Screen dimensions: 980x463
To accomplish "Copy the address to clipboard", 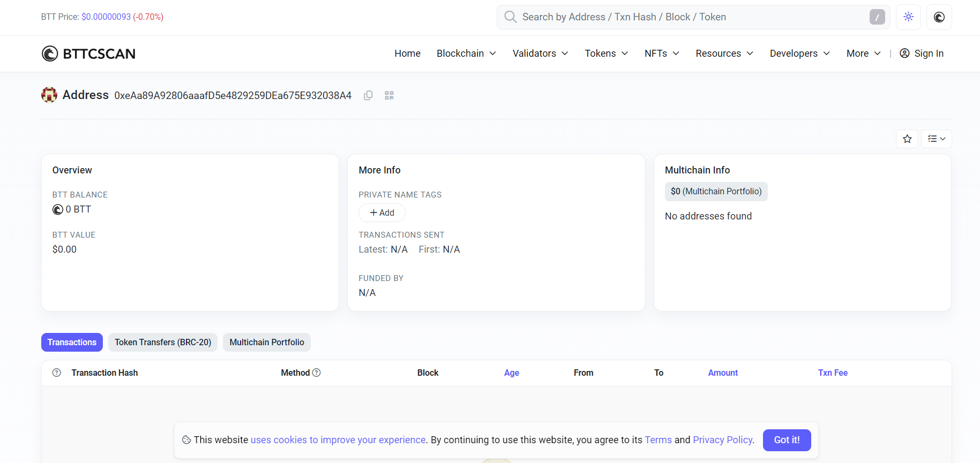I will 368,95.
